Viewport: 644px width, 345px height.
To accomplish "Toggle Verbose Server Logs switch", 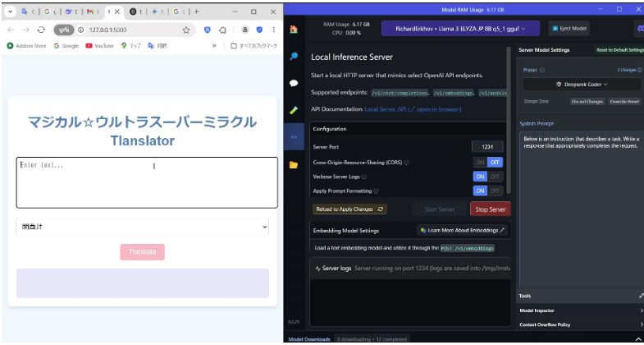I will tap(487, 176).
